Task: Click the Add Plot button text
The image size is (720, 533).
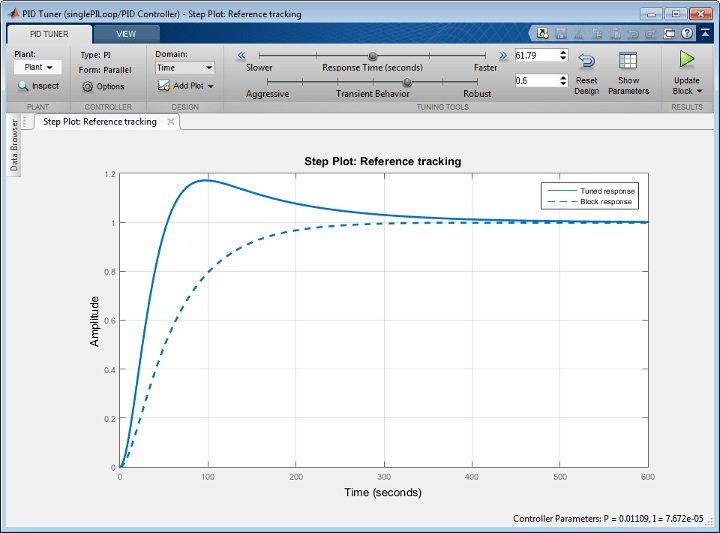Action: pos(188,86)
